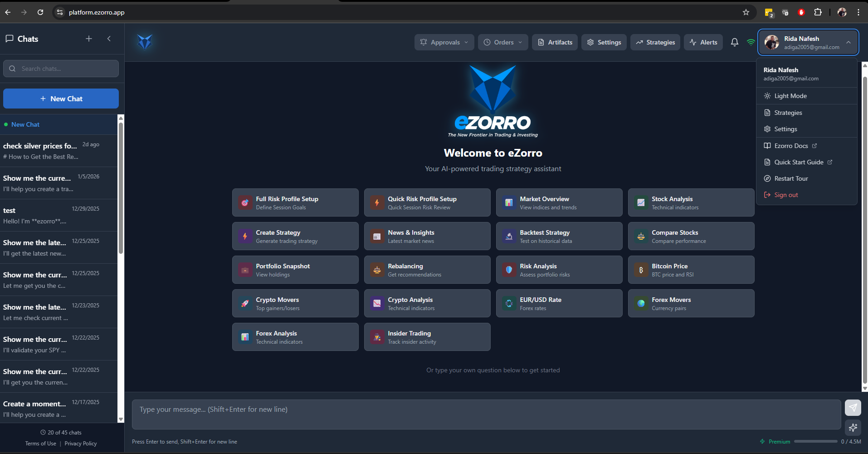This screenshot has width=868, height=454.
Task: Open chat starting 'Let me check current'
Action: pos(59,312)
